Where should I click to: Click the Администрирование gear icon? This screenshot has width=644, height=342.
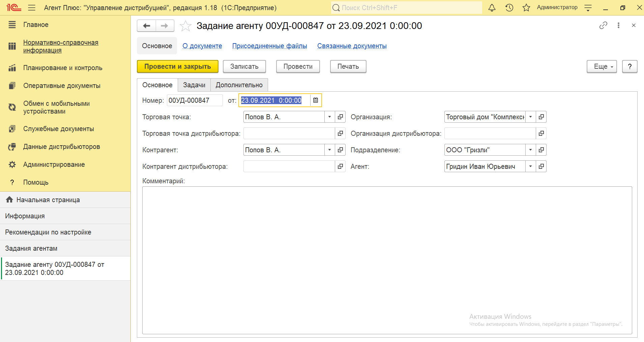[x=12, y=164]
